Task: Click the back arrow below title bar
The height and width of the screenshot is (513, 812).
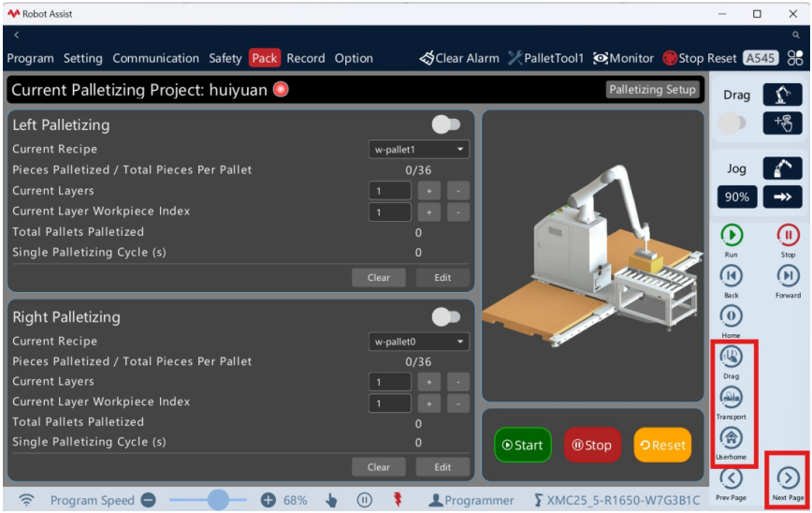Action: click(17, 35)
